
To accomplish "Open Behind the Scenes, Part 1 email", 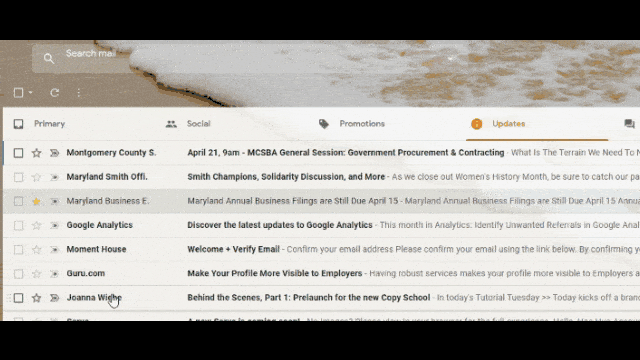I will pyautogui.click(x=308, y=298).
